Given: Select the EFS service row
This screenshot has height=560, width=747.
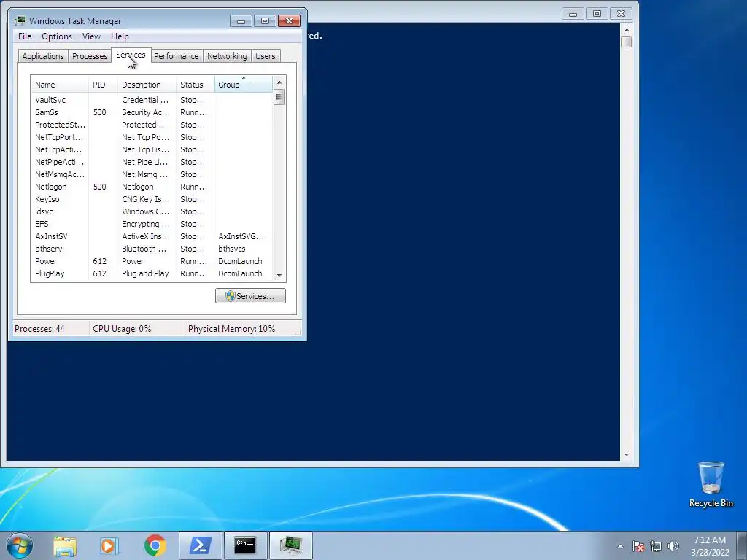Looking at the screenshot, I should coord(152,224).
